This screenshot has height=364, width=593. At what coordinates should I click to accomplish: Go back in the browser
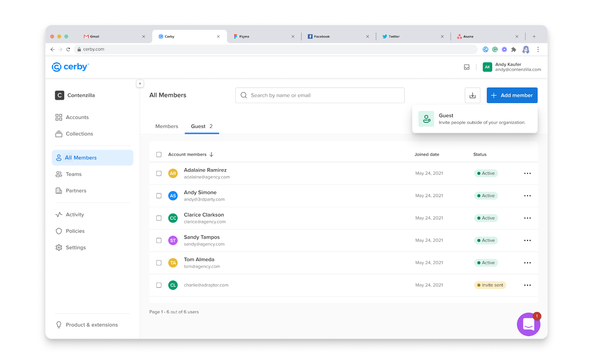pyautogui.click(x=53, y=49)
